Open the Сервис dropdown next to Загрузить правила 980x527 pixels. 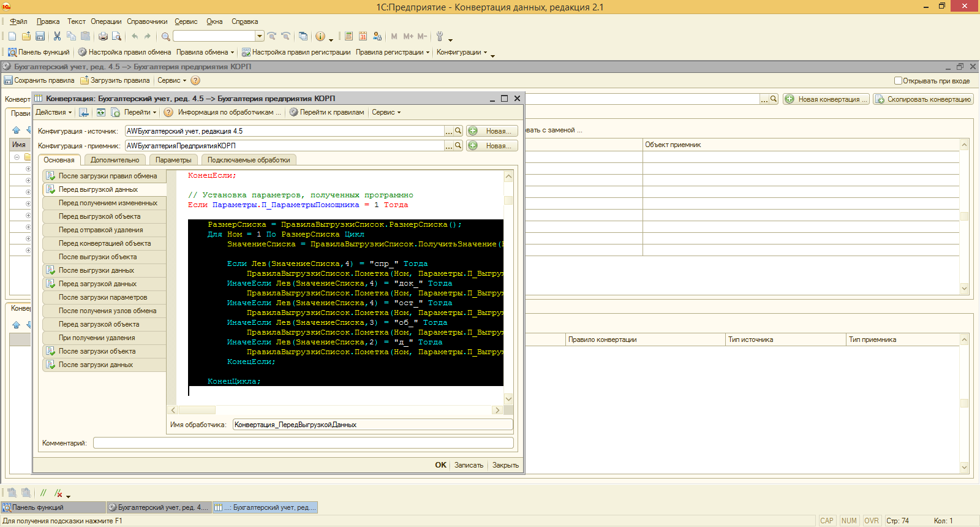pyautogui.click(x=171, y=80)
